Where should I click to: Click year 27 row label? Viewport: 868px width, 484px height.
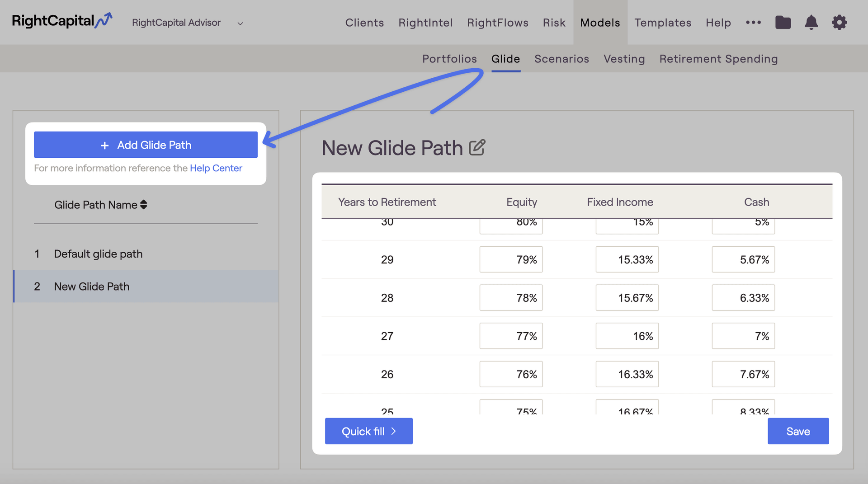click(387, 336)
